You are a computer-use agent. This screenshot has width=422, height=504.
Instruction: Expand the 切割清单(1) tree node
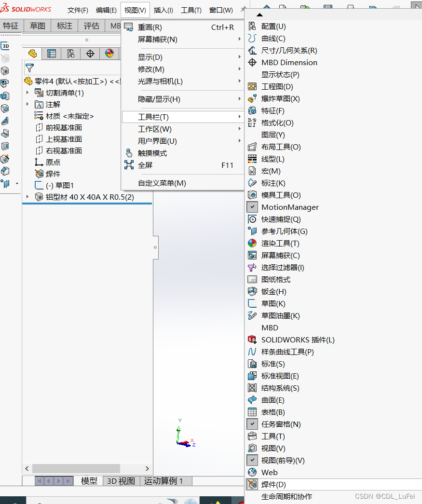[27, 93]
